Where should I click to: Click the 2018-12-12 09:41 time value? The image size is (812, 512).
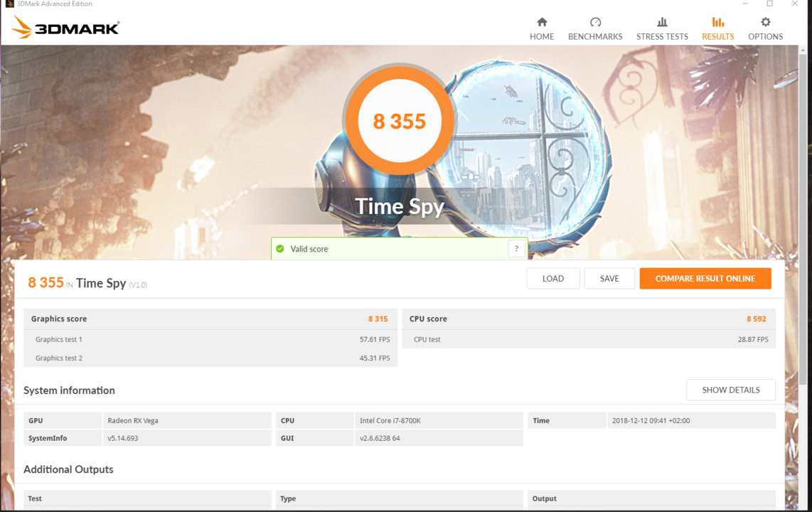[651, 420]
